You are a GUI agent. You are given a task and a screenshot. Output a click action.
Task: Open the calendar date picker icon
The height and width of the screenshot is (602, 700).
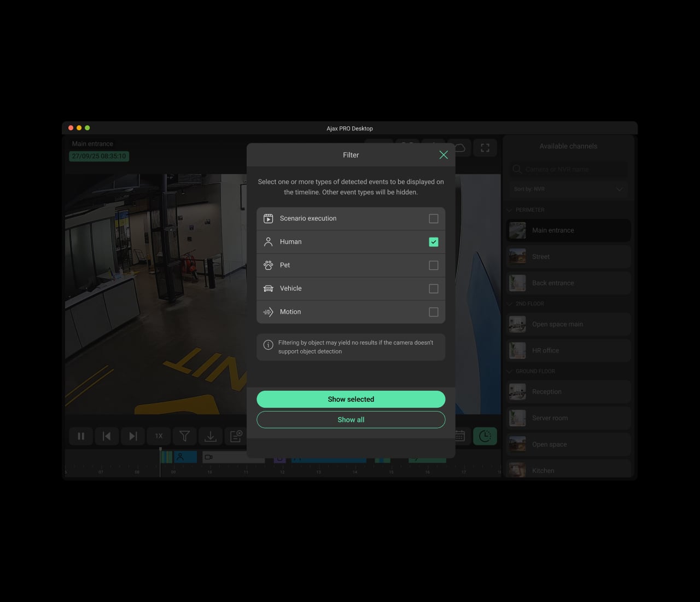point(458,436)
